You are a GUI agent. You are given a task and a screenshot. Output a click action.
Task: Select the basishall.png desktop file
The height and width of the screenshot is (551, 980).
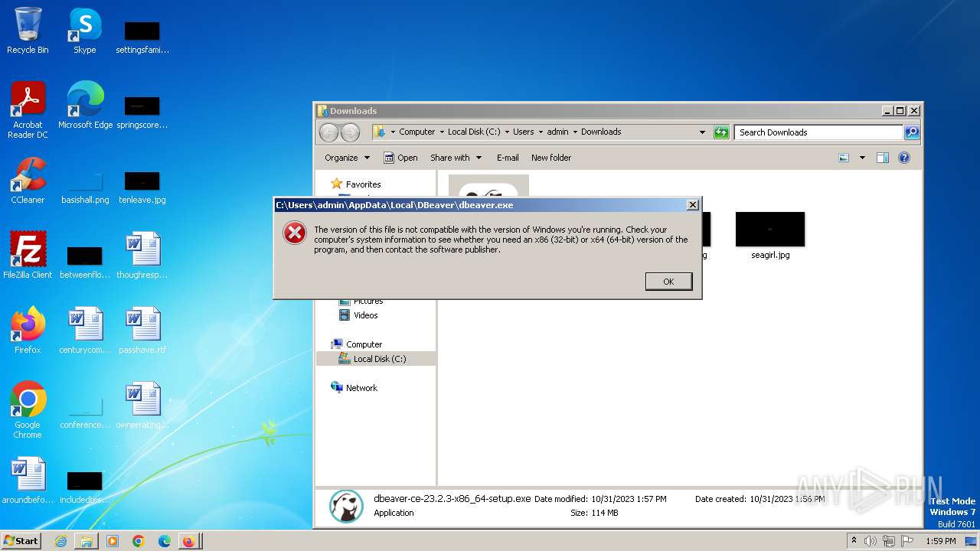(85, 187)
